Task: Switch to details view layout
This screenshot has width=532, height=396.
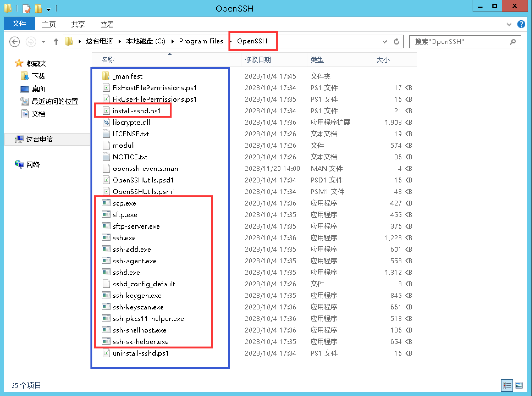Action: click(507, 385)
